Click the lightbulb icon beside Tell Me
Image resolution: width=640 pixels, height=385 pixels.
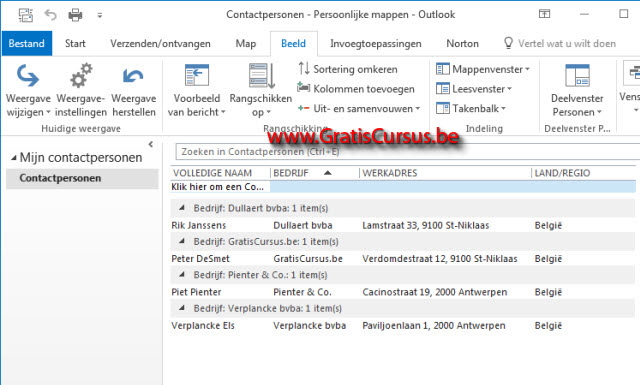508,43
